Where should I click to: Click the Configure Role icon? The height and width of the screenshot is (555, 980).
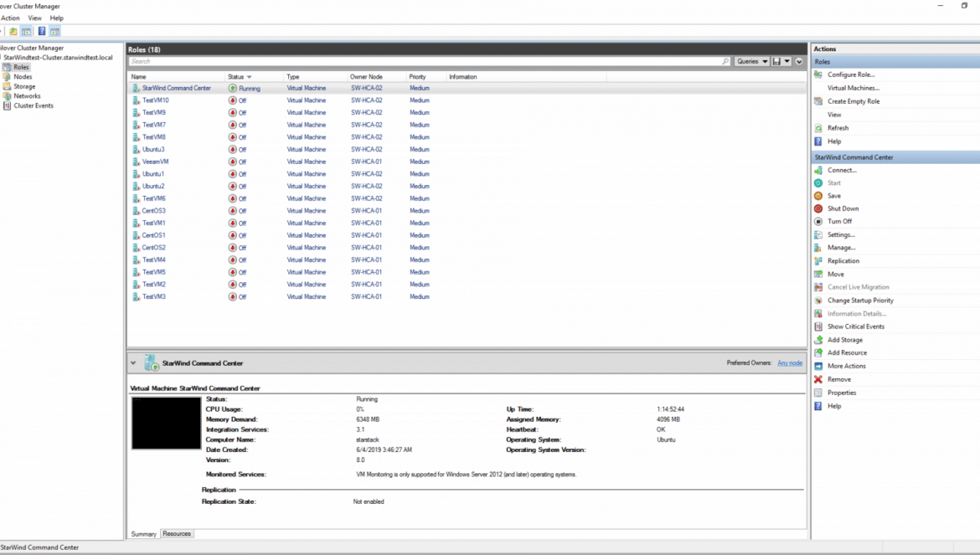click(818, 75)
